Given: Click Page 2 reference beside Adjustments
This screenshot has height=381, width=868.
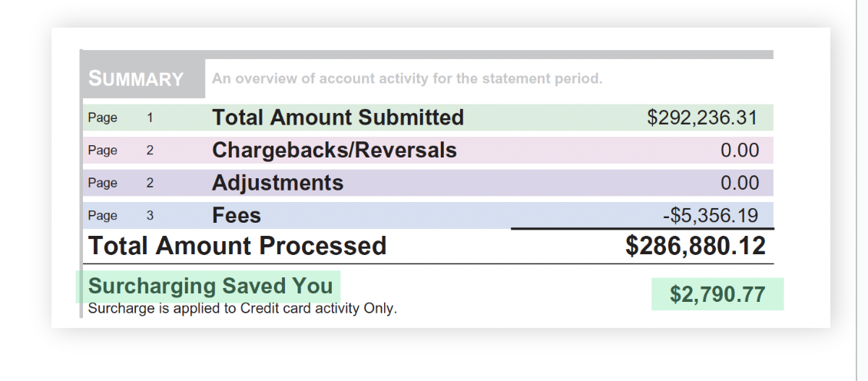Looking at the screenshot, I should click(121, 183).
